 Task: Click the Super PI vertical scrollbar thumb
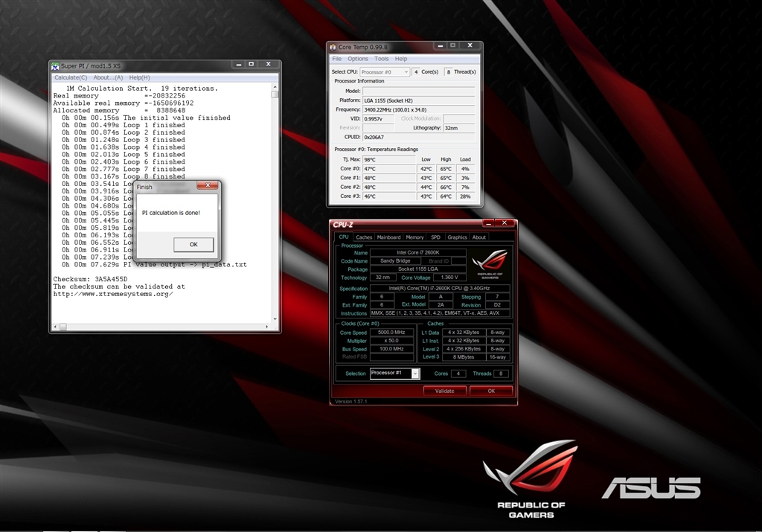[x=275, y=94]
